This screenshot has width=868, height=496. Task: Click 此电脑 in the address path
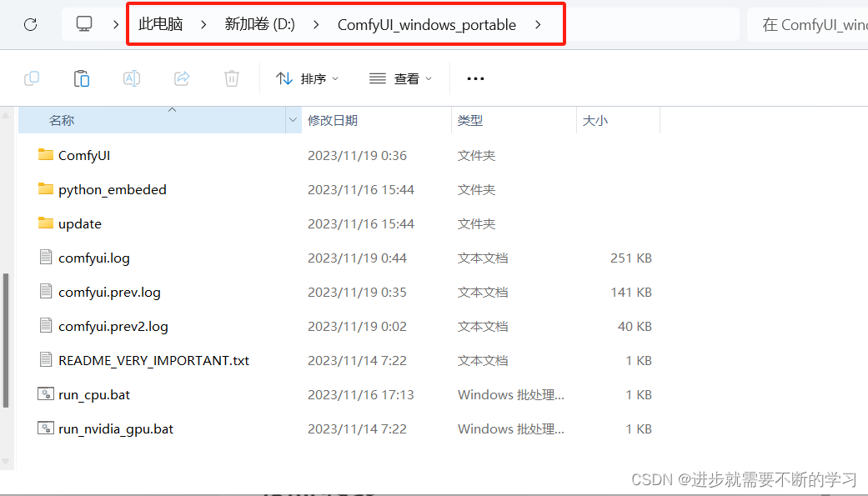pyautogui.click(x=161, y=24)
